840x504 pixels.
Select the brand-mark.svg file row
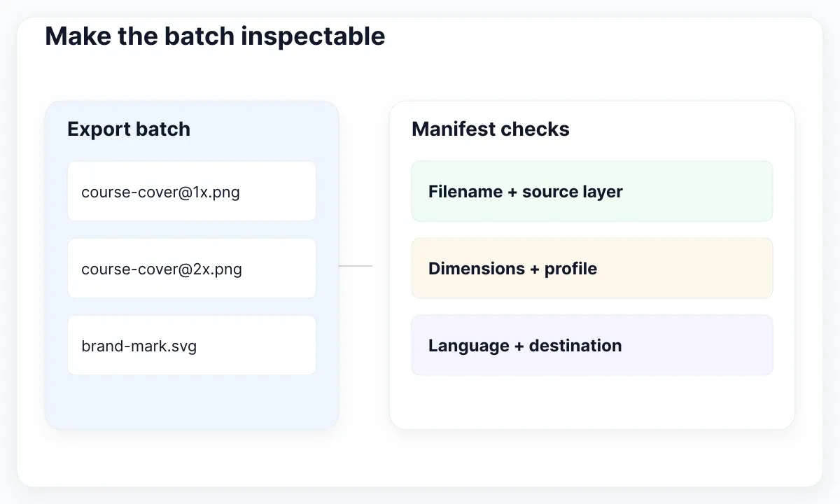192,345
